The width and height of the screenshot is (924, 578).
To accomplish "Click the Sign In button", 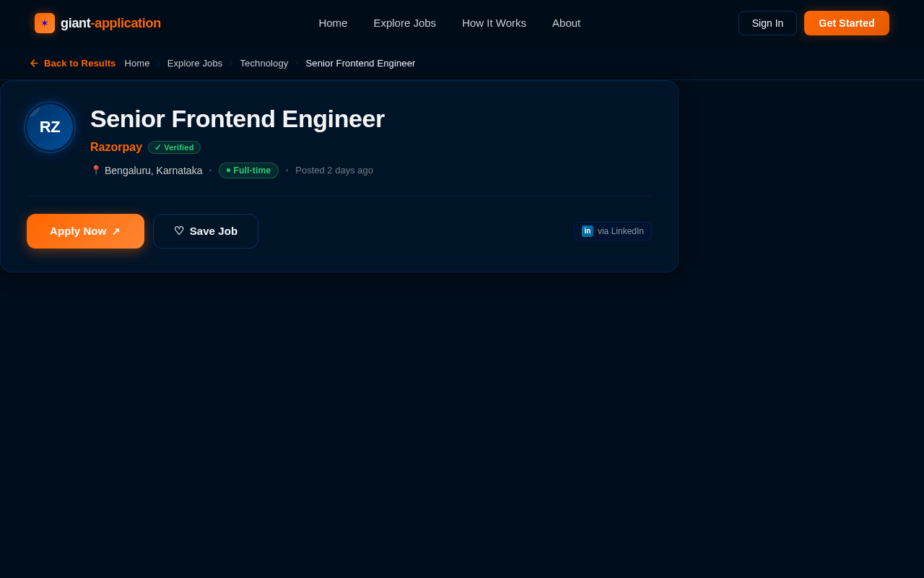I will click(x=767, y=23).
